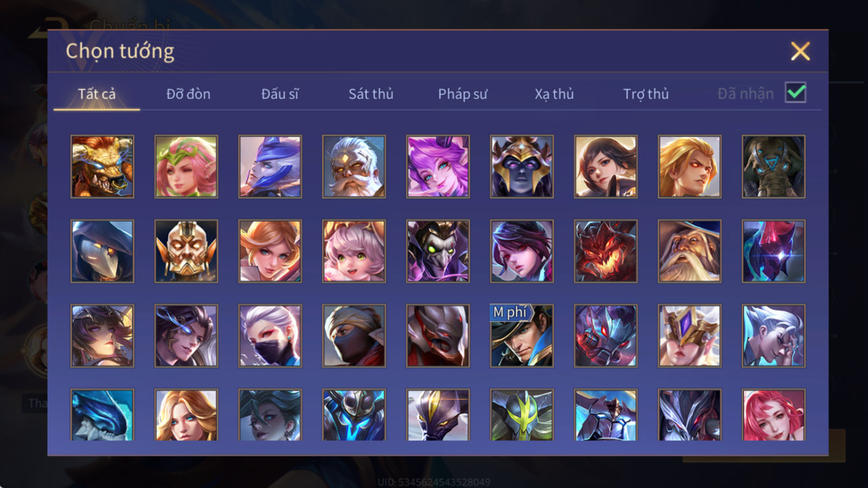The width and height of the screenshot is (868, 488).
Task: Pick the elephant-headed hero portrait
Action: [774, 166]
